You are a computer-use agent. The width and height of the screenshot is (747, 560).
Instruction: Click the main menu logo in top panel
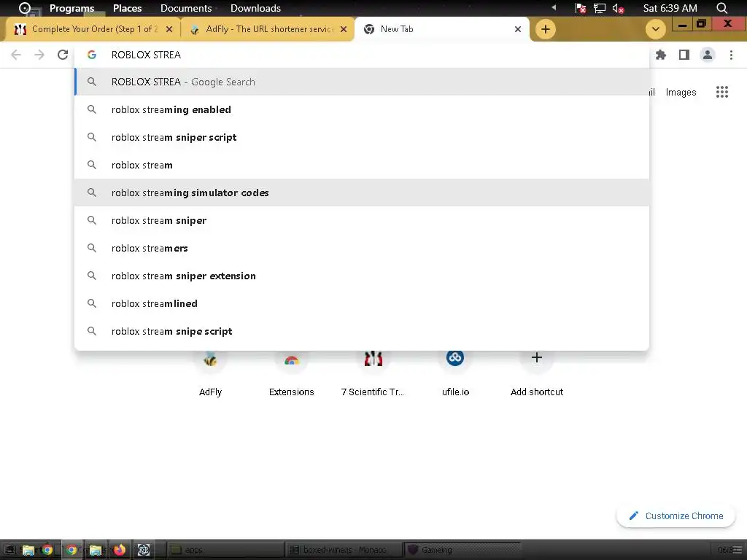24,8
